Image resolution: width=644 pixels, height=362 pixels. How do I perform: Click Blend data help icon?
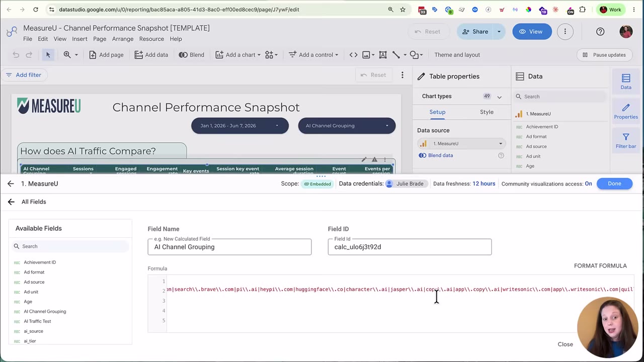pos(501,155)
